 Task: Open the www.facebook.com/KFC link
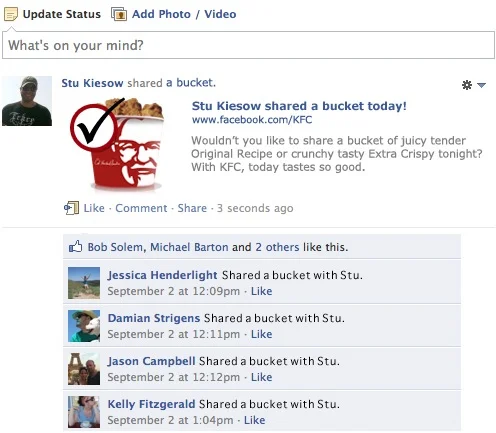coord(252,120)
